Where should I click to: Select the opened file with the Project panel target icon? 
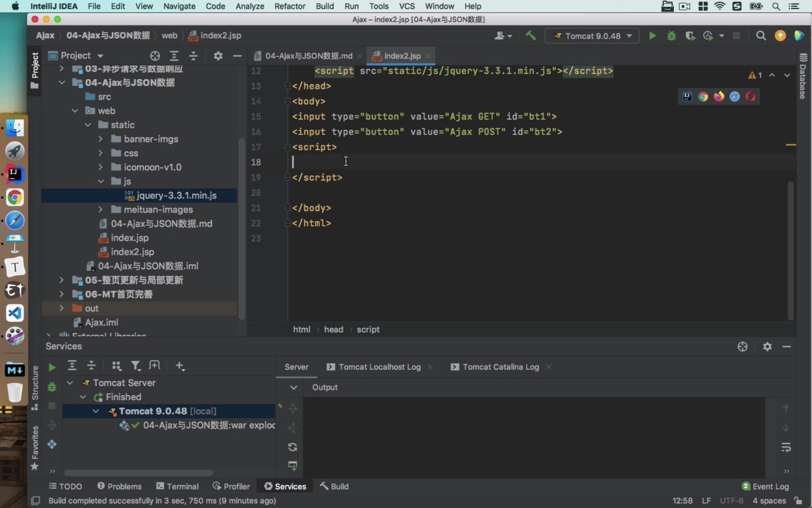coord(155,56)
